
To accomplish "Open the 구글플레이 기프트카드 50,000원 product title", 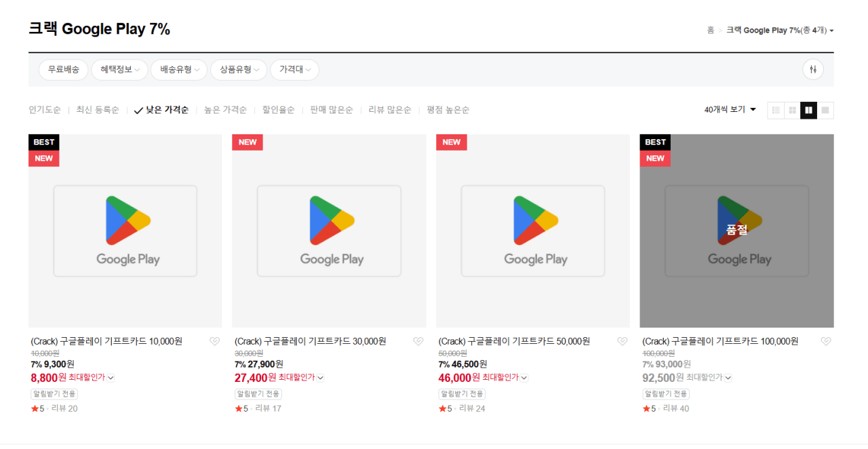I will pos(515,341).
